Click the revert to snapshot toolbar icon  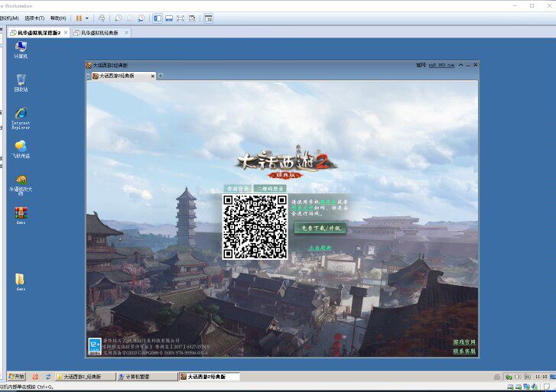(129, 18)
